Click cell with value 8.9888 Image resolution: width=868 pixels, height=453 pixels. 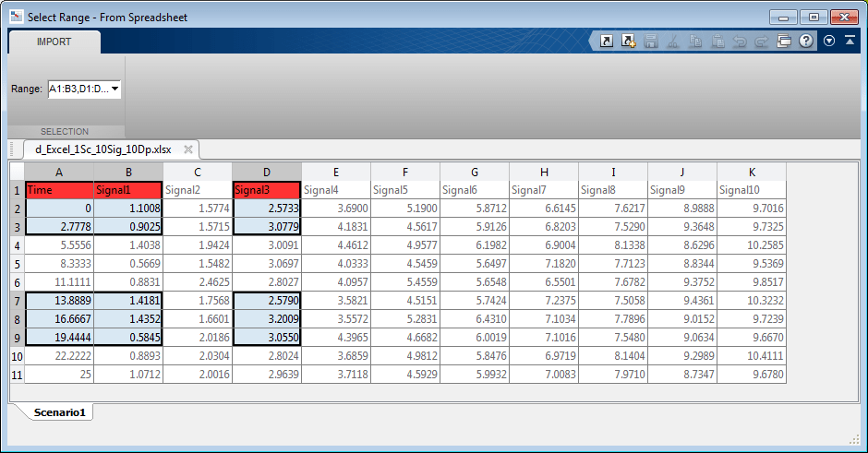click(x=682, y=209)
